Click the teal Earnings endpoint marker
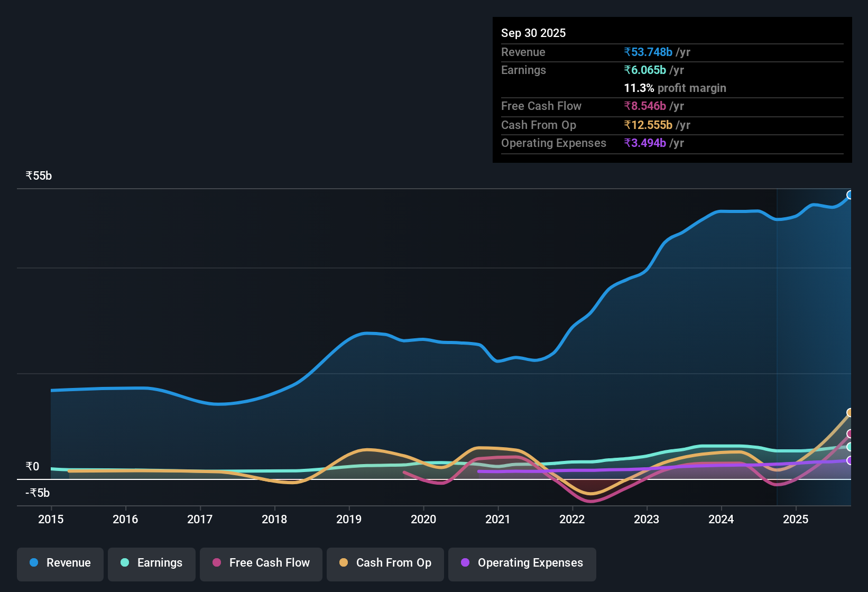 pyautogui.click(x=850, y=447)
